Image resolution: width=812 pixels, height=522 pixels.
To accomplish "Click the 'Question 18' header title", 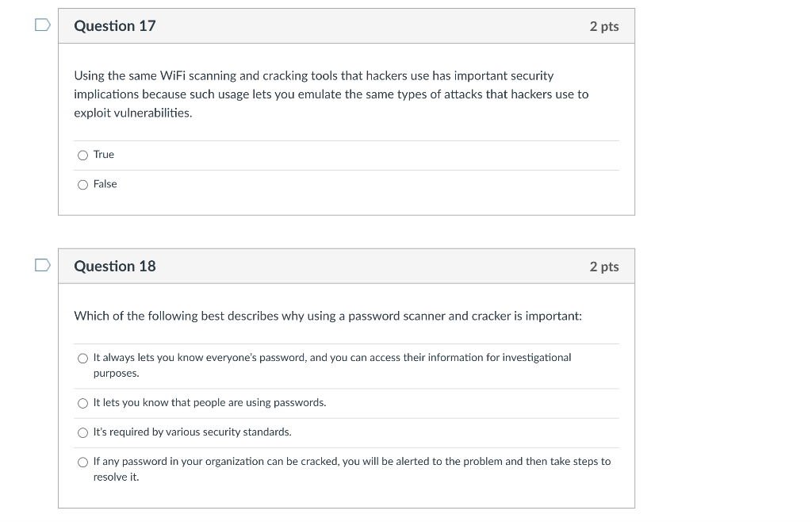I will click(x=115, y=267).
